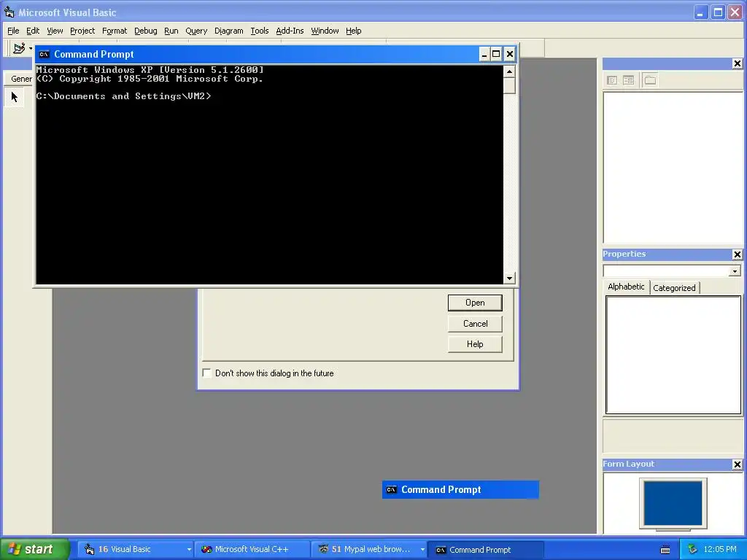
Task: Open the File menu
Action: [x=13, y=31]
